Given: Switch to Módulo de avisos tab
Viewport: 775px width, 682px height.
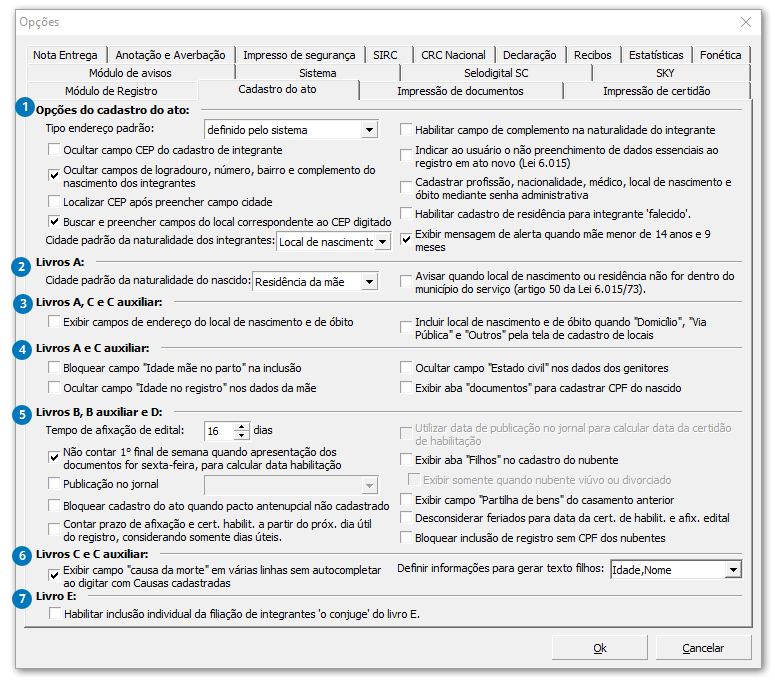Looking at the screenshot, I should point(130,73).
